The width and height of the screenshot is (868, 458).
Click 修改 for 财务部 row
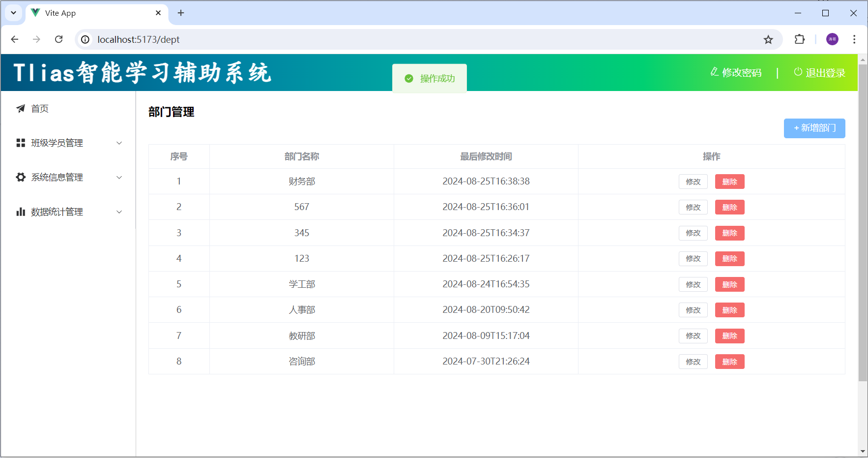point(693,182)
